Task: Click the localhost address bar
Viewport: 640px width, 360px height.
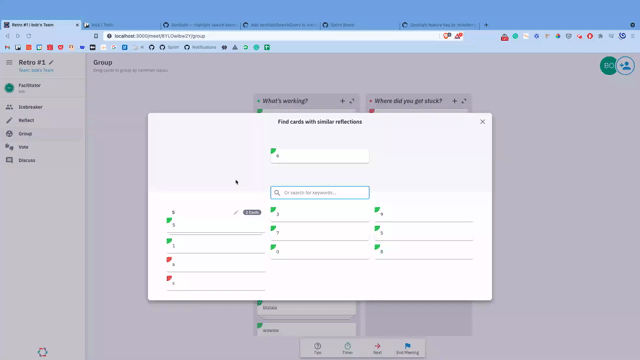Action: [x=271, y=36]
